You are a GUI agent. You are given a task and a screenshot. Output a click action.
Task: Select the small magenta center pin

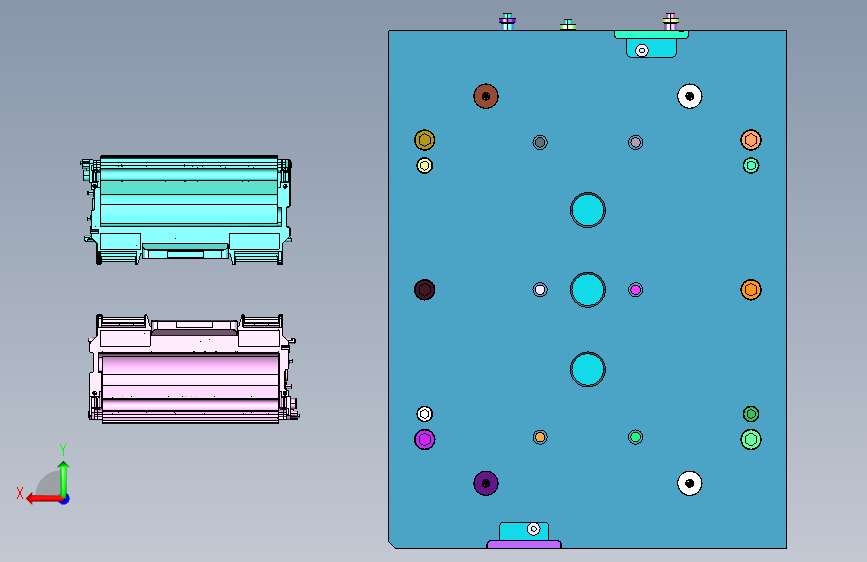click(x=635, y=290)
